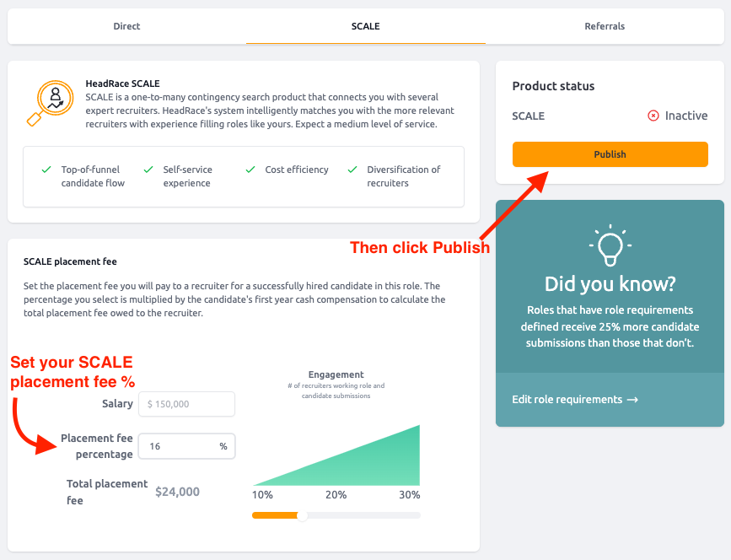731x560 pixels.
Task: Click the orange Publish button
Action: tap(610, 154)
